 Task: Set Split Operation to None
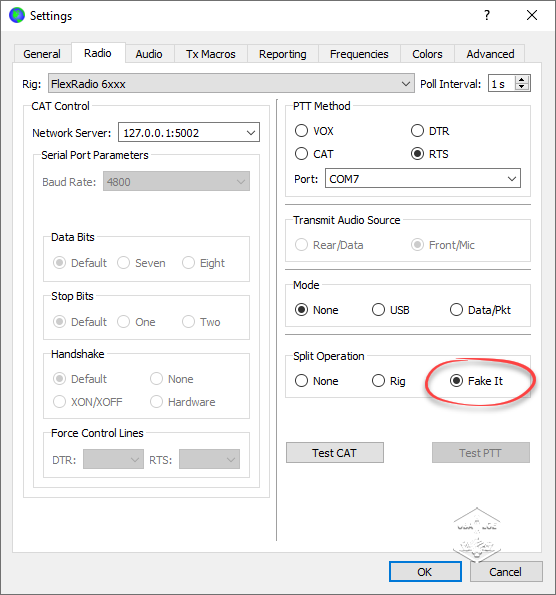(x=317, y=381)
